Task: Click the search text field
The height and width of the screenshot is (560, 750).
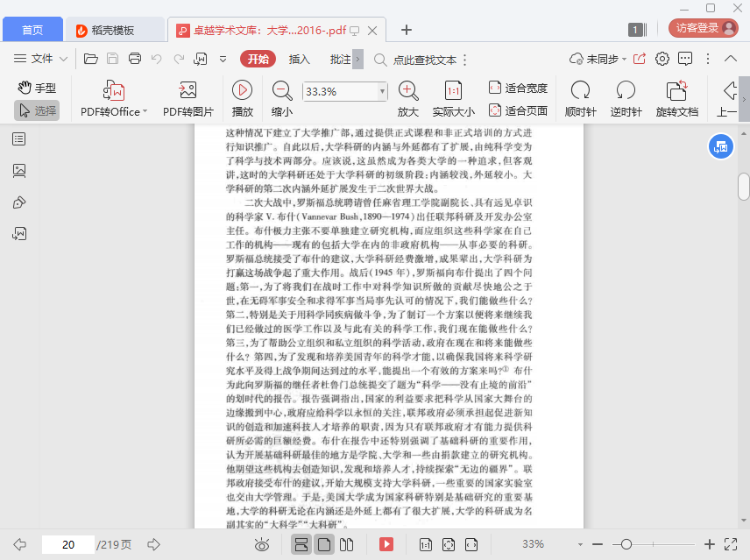Action: pos(424,60)
